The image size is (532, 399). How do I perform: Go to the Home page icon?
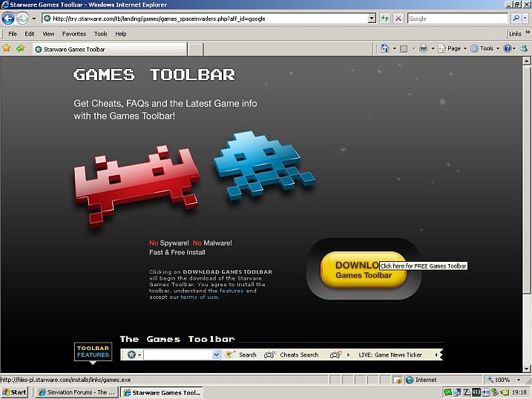pyautogui.click(x=384, y=48)
